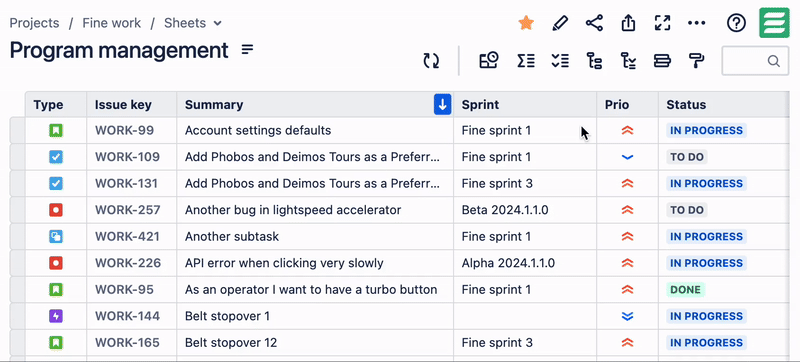Select "Another subtask" summary cell
This screenshot has width=800, height=362.
point(315,237)
